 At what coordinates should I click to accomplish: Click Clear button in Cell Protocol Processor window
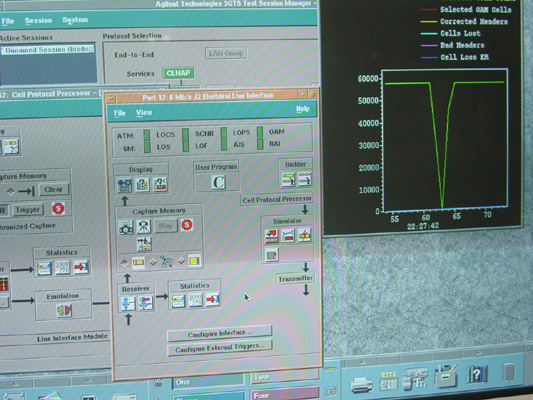tap(54, 189)
